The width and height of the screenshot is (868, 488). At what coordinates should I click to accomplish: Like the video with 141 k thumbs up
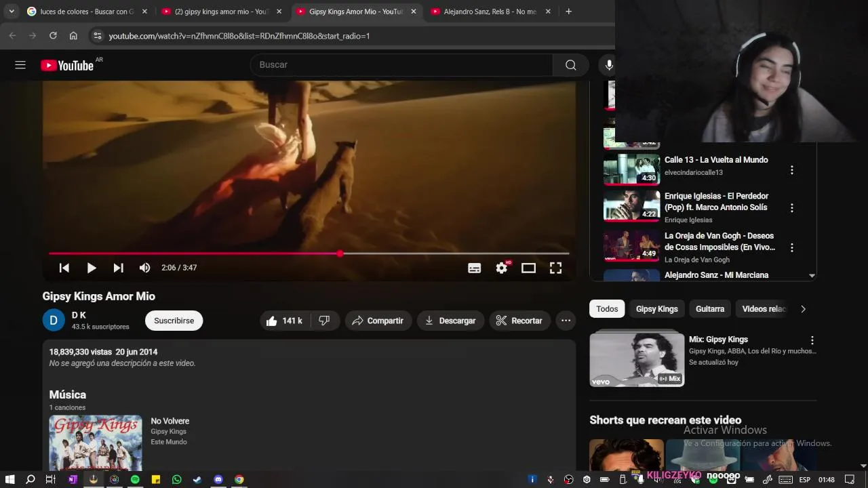click(285, 321)
